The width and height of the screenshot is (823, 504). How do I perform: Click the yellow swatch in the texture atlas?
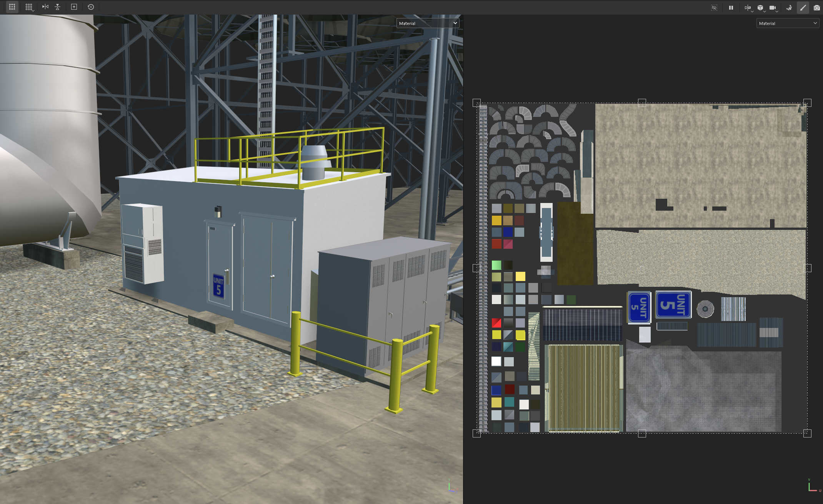click(521, 276)
